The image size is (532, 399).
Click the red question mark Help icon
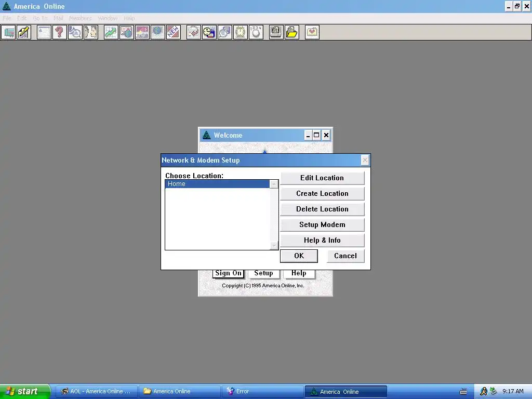coord(60,32)
